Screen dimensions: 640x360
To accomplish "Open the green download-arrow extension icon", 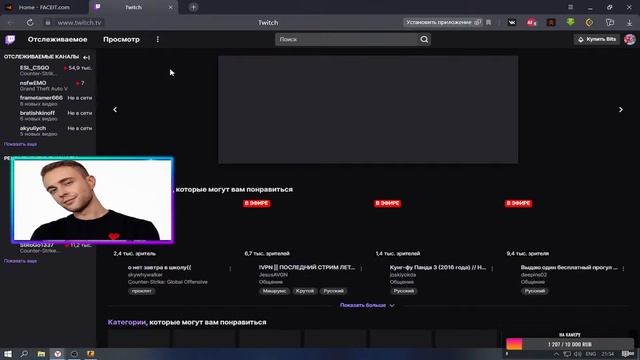I will click(x=570, y=22).
